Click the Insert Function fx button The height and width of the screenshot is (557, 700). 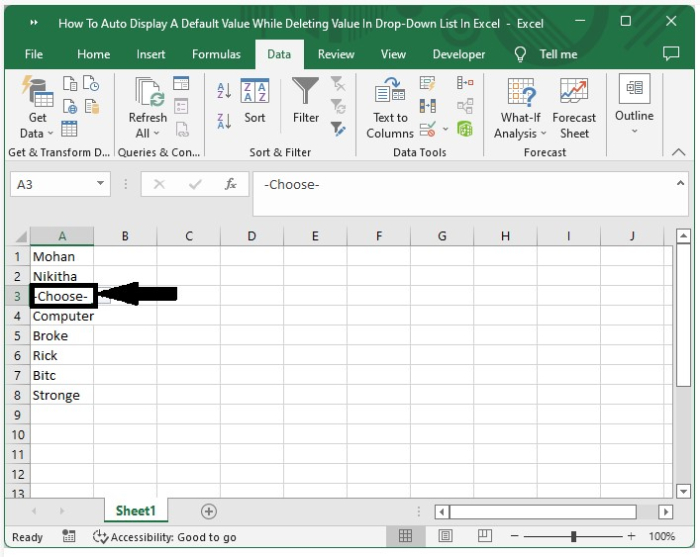point(230,184)
